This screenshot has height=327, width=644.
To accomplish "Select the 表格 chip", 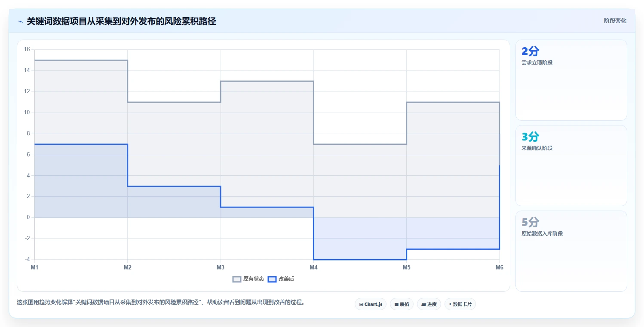I will [x=402, y=304].
